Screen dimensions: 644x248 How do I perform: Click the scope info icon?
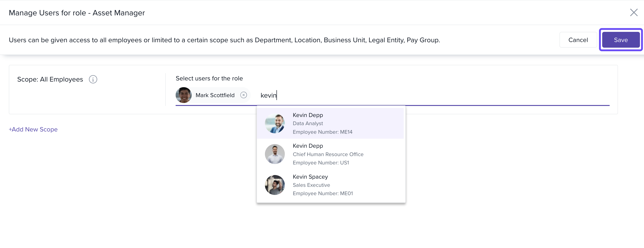click(93, 80)
